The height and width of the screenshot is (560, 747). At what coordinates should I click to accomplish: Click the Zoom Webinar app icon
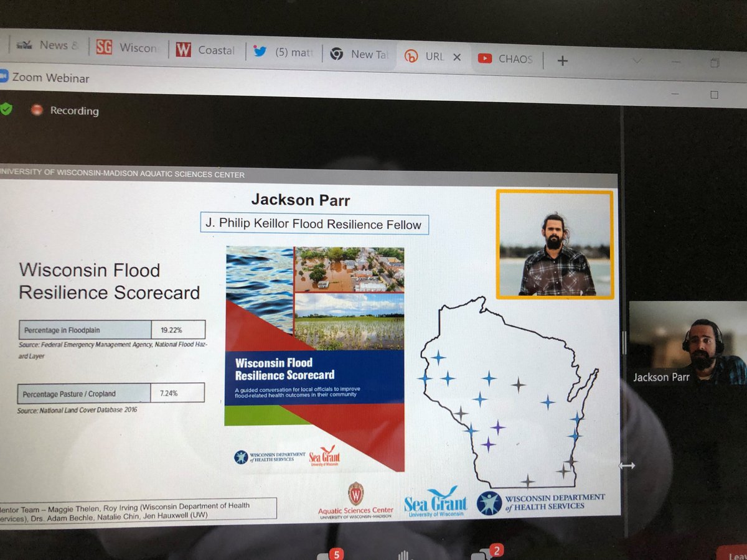2,75
